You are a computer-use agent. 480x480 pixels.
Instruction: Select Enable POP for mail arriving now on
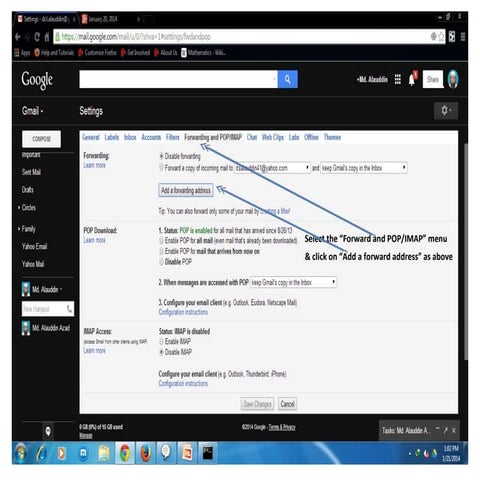click(161, 251)
